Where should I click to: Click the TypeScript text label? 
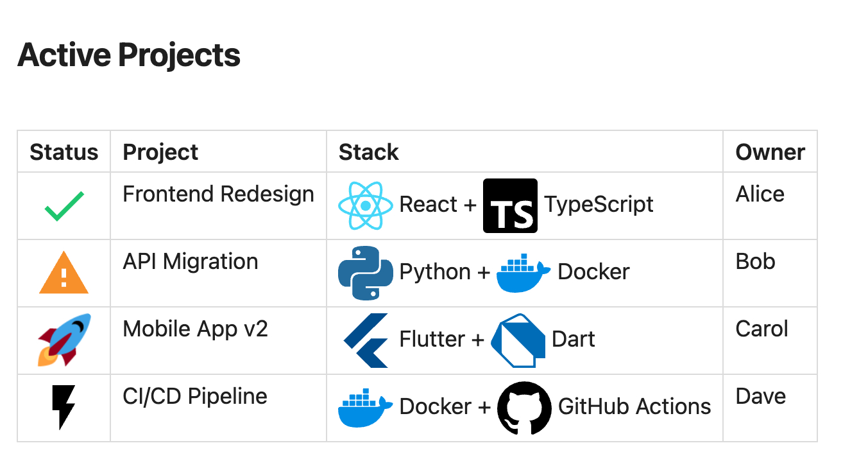(599, 204)
